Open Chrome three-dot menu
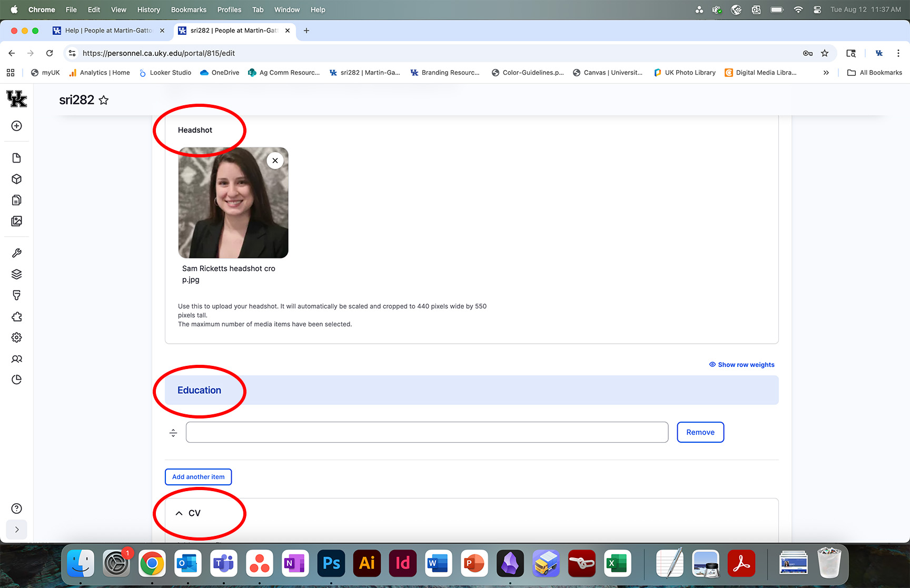Viewport: 910px width, 588px height. tap(898, 53)
